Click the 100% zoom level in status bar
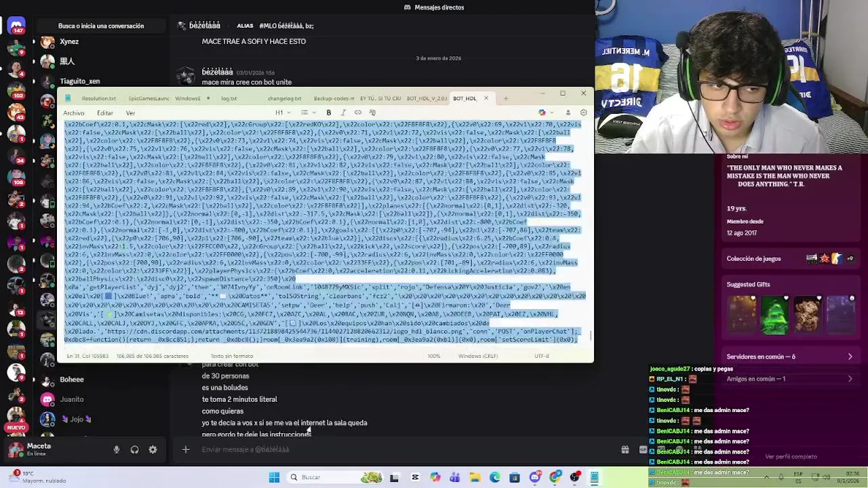 click(x=433, y=356)
